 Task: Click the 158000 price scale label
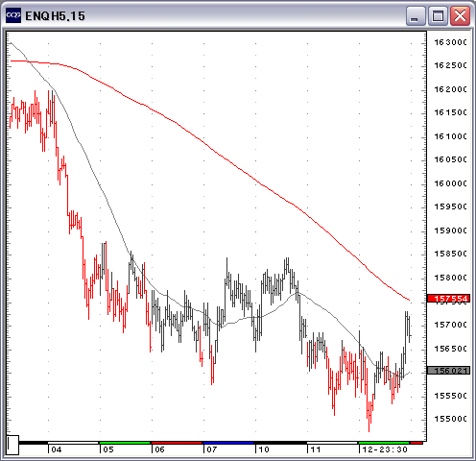pos(450,278)
